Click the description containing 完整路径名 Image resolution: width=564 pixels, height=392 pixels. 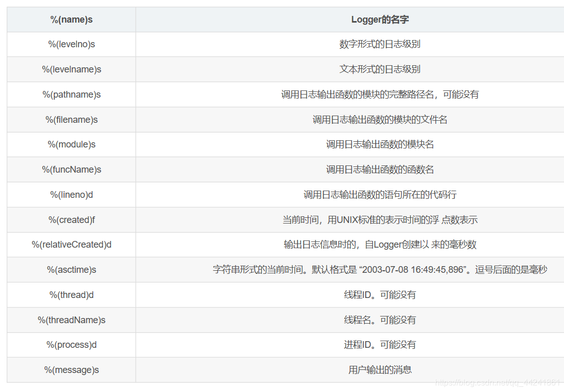380,94
